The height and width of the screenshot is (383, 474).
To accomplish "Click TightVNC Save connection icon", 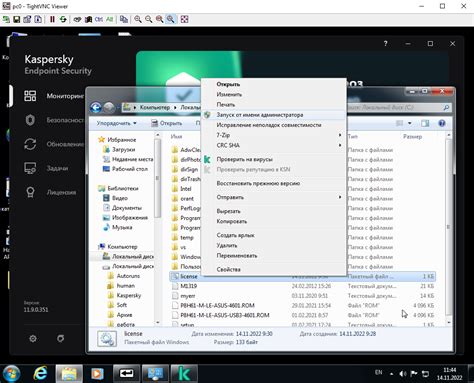I will 16,19.
